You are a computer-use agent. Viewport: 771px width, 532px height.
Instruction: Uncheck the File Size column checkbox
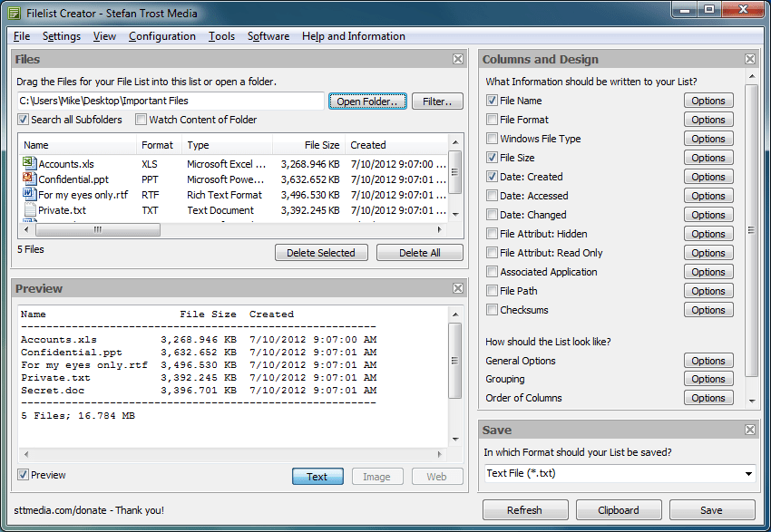[492, 157]
